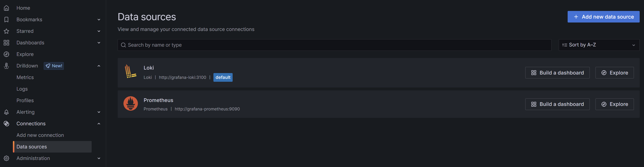Click the Explore compass icon in sidebar
Image resolution: width=644 pixels, height=167 pixels.
(6, 54)
